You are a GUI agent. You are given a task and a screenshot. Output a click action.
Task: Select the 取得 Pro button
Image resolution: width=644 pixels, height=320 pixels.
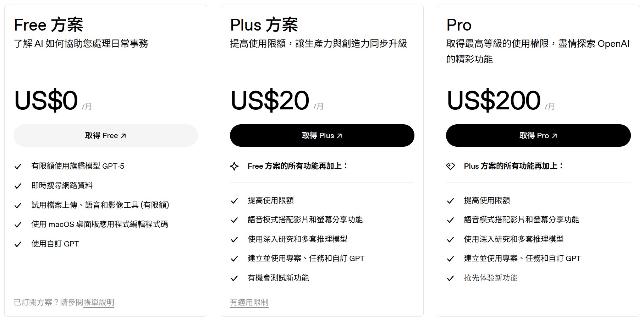click(x=538, y=135)
